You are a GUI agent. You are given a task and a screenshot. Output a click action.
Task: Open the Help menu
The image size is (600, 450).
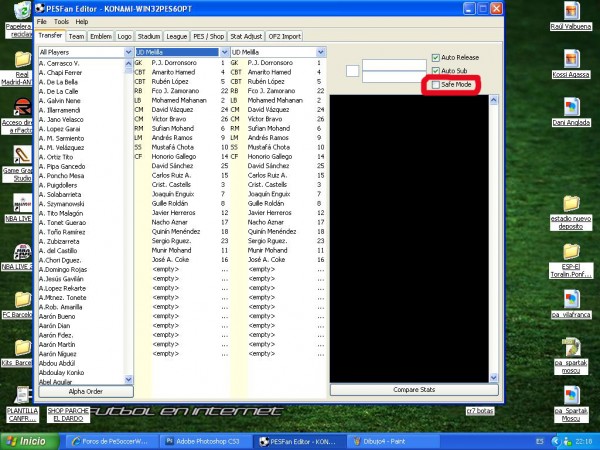(82, 22)
